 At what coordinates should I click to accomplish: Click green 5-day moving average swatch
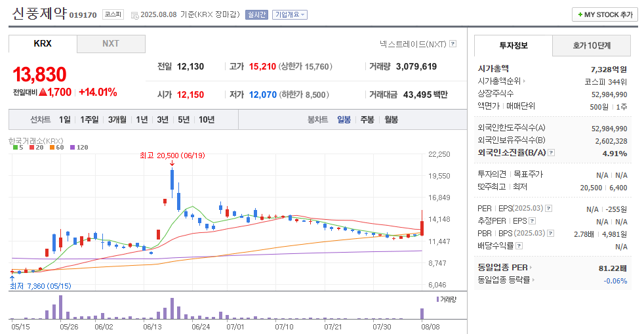15,148
